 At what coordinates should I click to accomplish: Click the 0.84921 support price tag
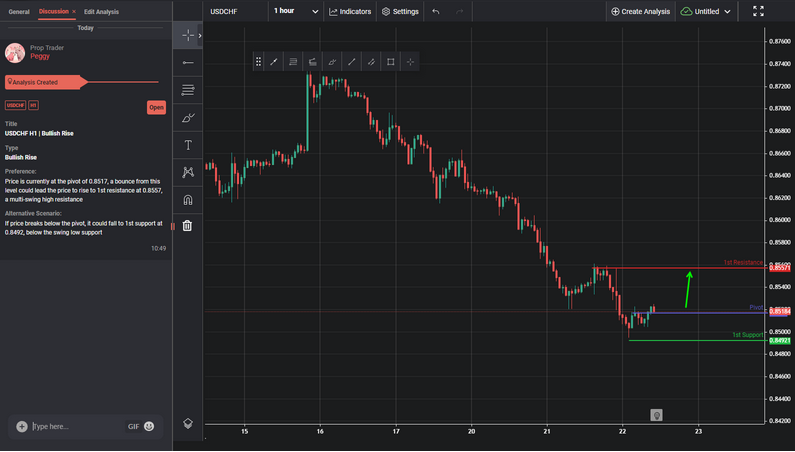click(x=779, y=341)
